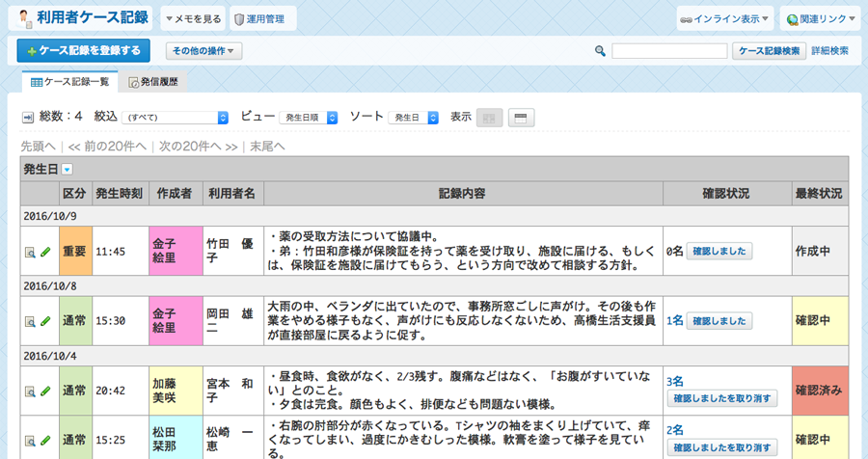Click the case record search input field

click(x=669, y=51)
